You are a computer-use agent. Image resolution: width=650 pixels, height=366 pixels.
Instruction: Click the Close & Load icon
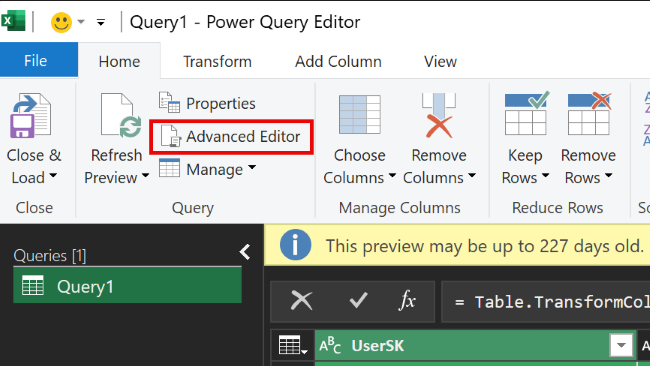[x=31, y=115]
